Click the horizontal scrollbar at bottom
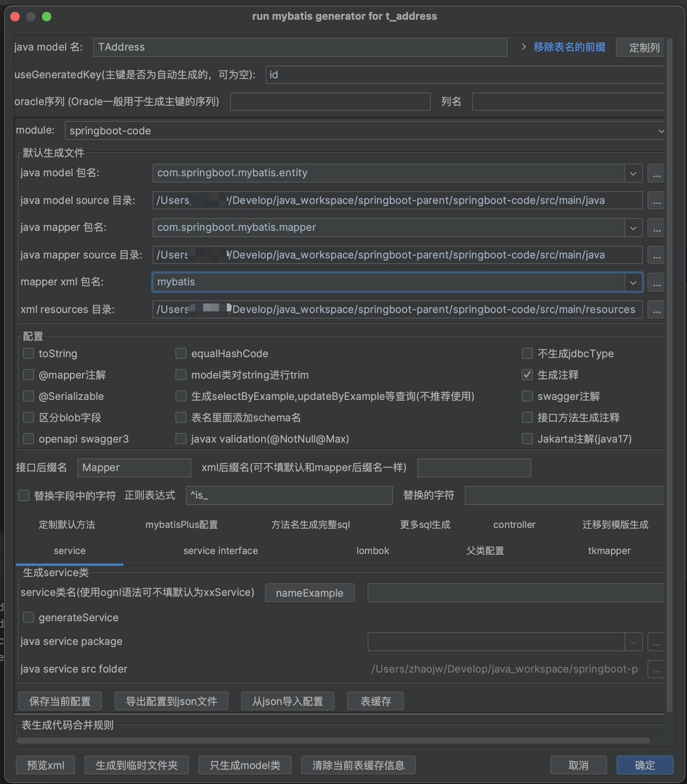687x784 pixels. point(333,741)
